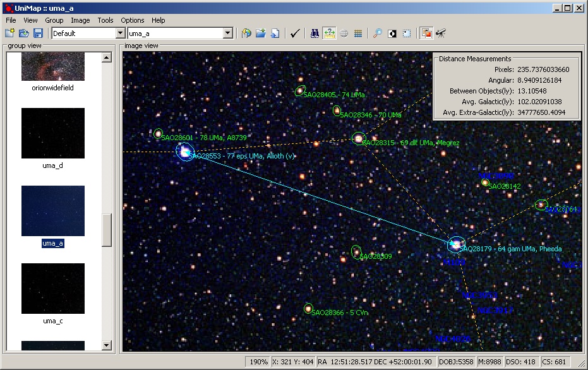Click the SAO28405 - 74 UMa label
Image resolution: width=588 pixels, height=370 pixels.
(x=334, y=95)
